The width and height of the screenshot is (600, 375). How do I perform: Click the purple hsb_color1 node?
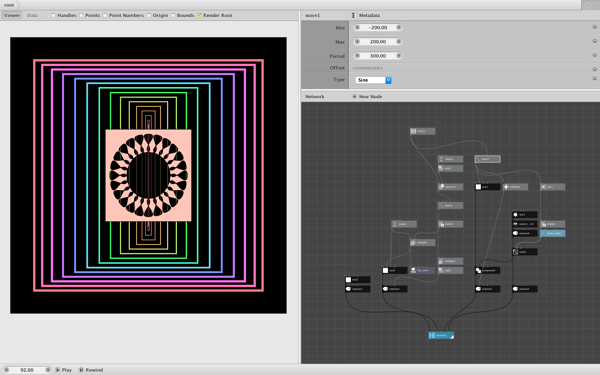coord(422,271)
